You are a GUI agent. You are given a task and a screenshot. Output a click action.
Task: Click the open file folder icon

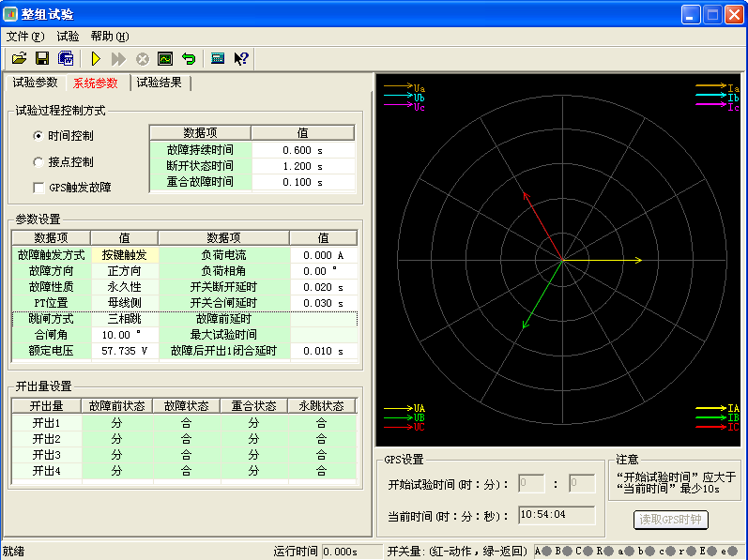pyautogui.click(x=19, y=58)
